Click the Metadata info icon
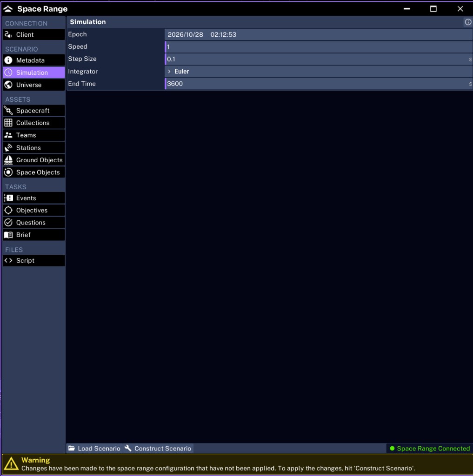Screen dimensions: 473x476 coord(8,60)
